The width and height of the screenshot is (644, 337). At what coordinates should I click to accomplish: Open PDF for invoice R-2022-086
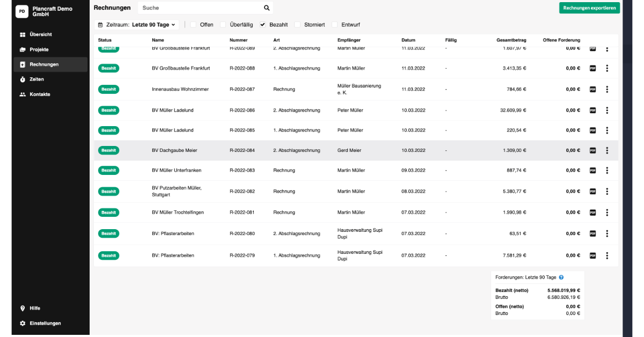point(593,110)
